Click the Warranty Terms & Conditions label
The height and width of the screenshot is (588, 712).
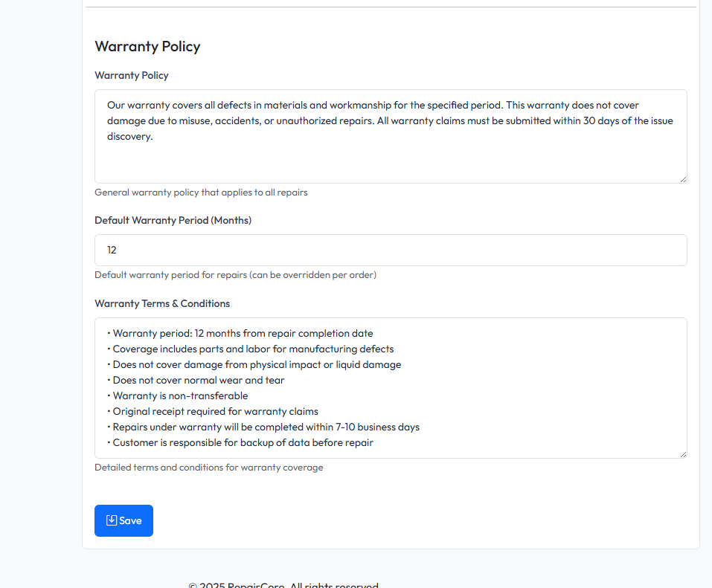[x=162, y=303]
